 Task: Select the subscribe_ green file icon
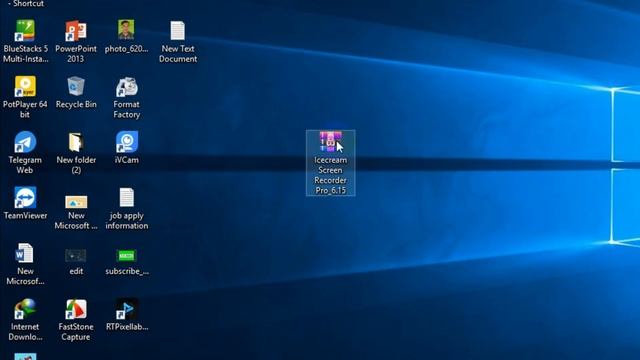pyautogui.click(x=126, y=256)
